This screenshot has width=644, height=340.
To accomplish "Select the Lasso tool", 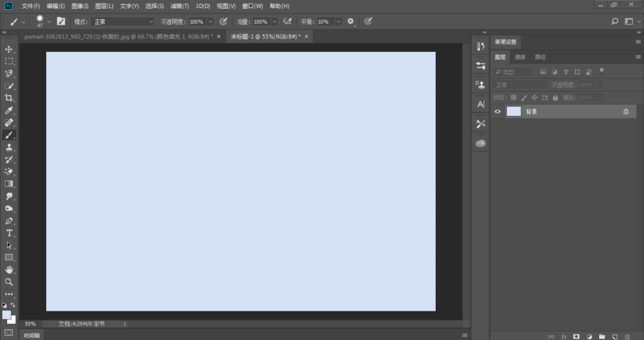I will [x=9, y=74].
